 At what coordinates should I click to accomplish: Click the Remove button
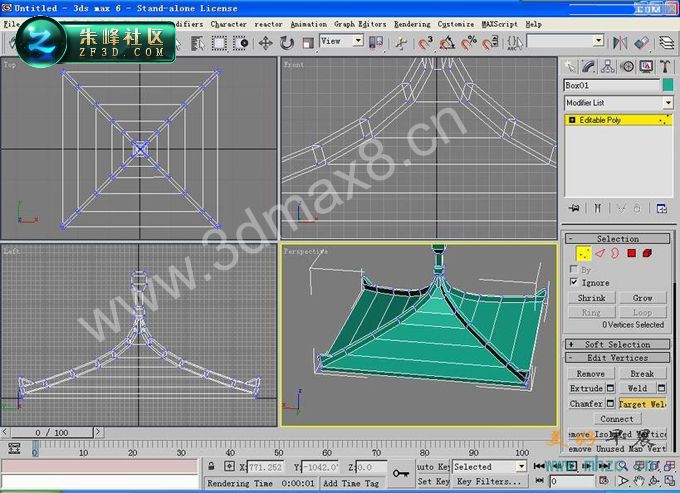coord(591,373)
